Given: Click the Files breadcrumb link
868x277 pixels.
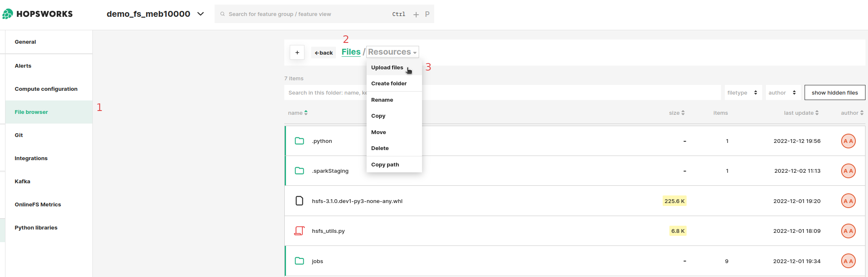Looking at the screenshot, I should 351,52.
